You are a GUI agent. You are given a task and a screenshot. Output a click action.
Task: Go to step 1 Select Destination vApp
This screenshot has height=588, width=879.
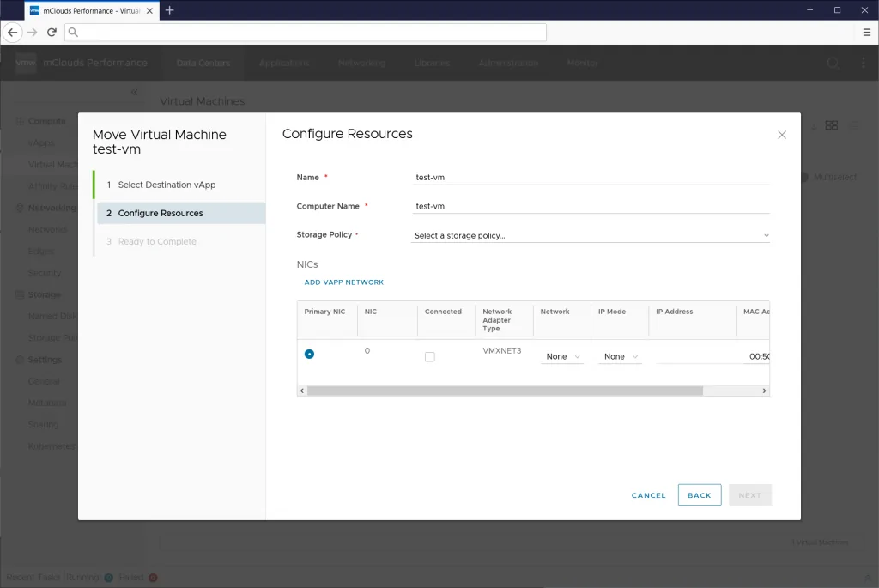[167, 185]
